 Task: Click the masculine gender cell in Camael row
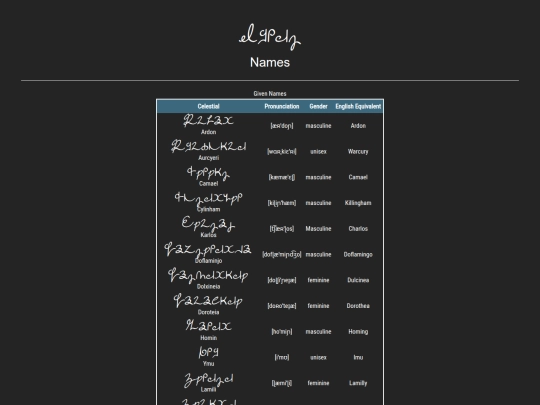point(318,177)
